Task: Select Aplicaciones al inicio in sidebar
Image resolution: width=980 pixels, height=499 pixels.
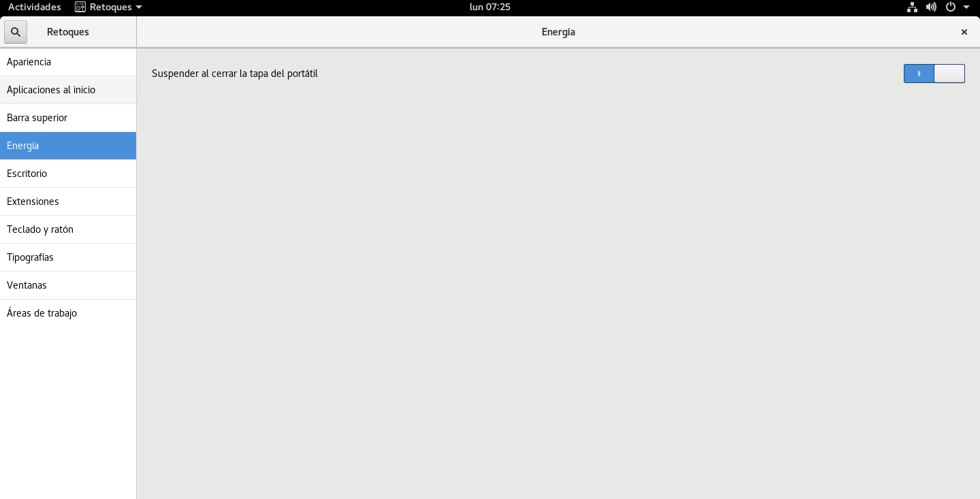Action: (x=68, y=90)
